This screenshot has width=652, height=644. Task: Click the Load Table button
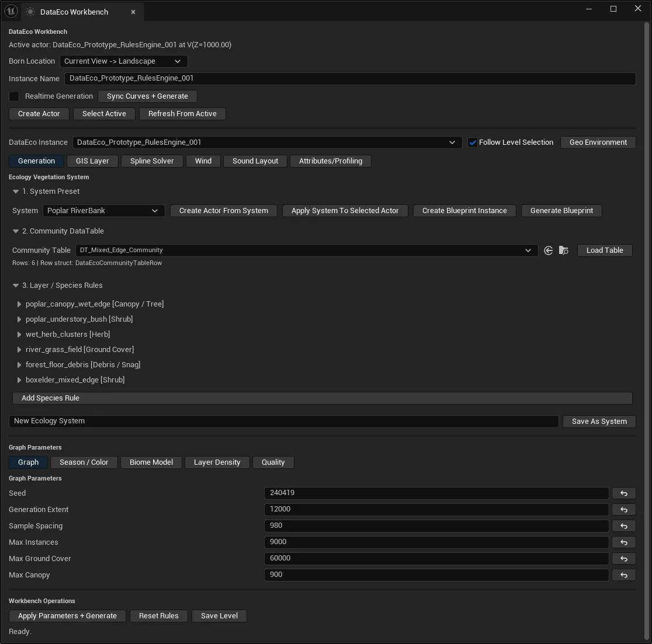605,250
